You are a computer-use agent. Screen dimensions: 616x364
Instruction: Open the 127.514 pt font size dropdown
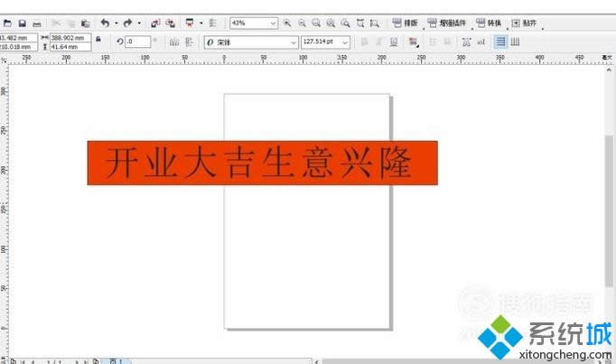pos(345,42)
